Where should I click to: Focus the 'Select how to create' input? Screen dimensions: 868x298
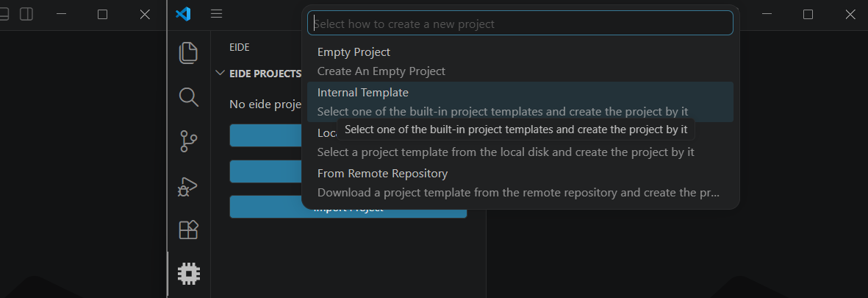(x=520, y=24)
